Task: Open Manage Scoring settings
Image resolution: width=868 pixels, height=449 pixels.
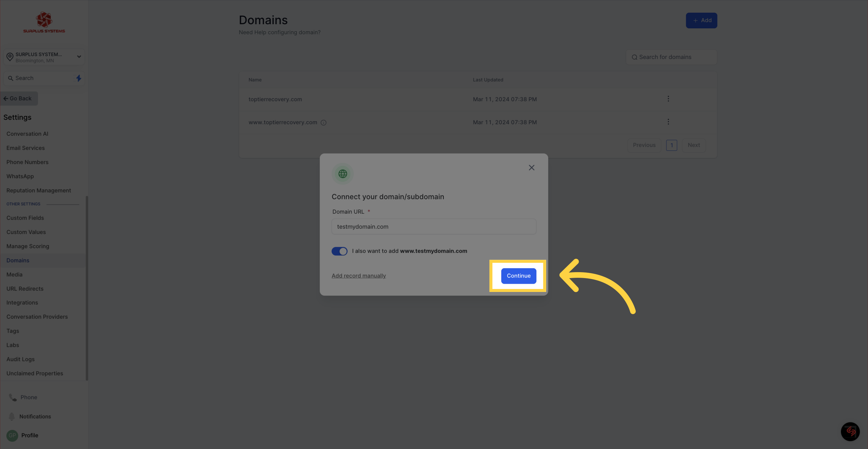Action: pos(28,246)
